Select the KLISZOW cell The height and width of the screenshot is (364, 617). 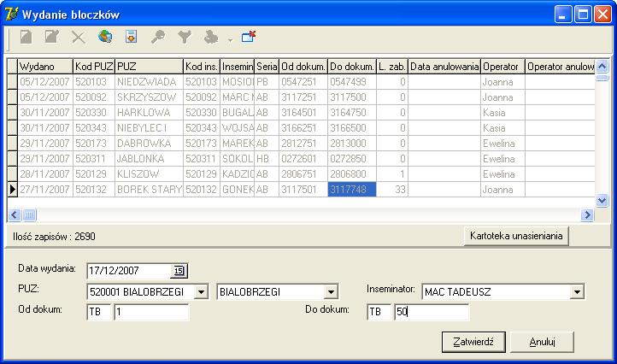click(x=150, y=174)
